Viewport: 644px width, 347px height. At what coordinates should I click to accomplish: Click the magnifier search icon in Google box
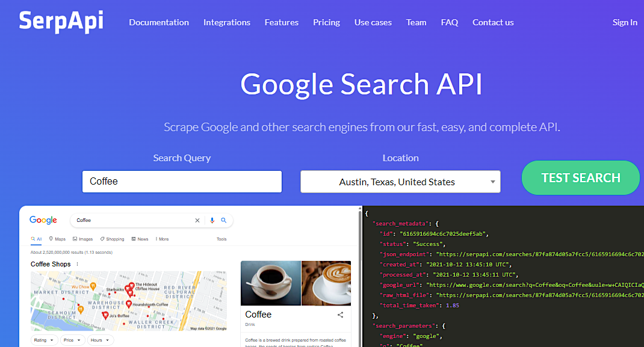[224, 220]
